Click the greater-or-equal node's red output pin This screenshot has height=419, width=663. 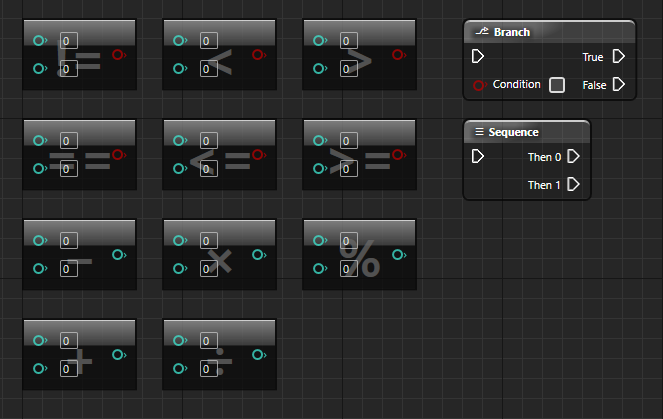point(399,155)
